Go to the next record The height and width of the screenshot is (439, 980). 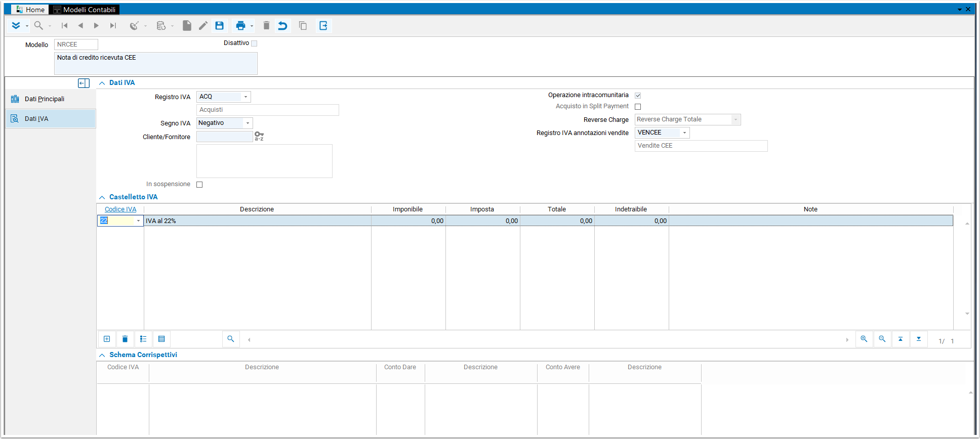pyautogui.click(x=96, y=26)
